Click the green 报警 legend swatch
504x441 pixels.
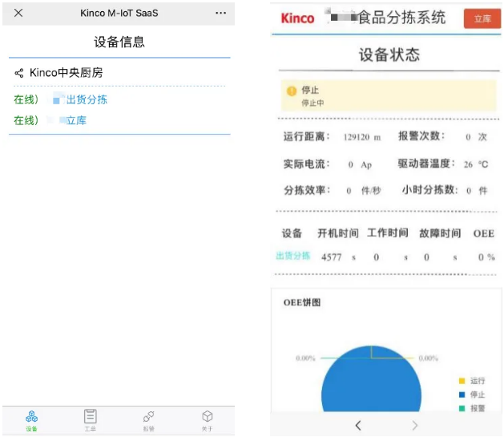[x=462, y=408]
